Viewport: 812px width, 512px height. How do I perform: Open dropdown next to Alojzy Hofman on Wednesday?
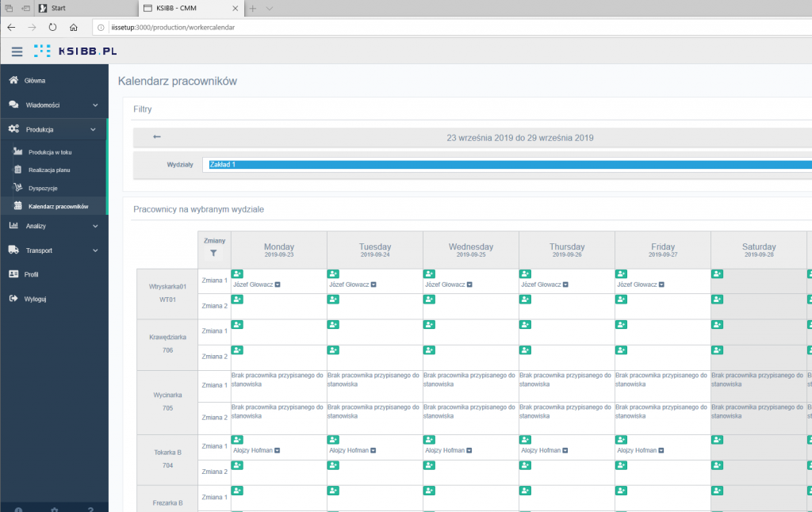pos(469,451)
